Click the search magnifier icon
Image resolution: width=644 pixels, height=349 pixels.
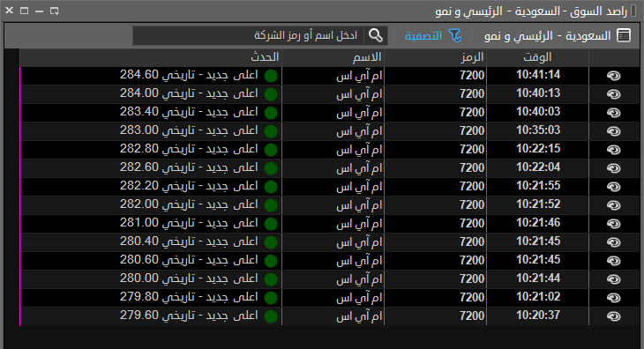(376, 35)
